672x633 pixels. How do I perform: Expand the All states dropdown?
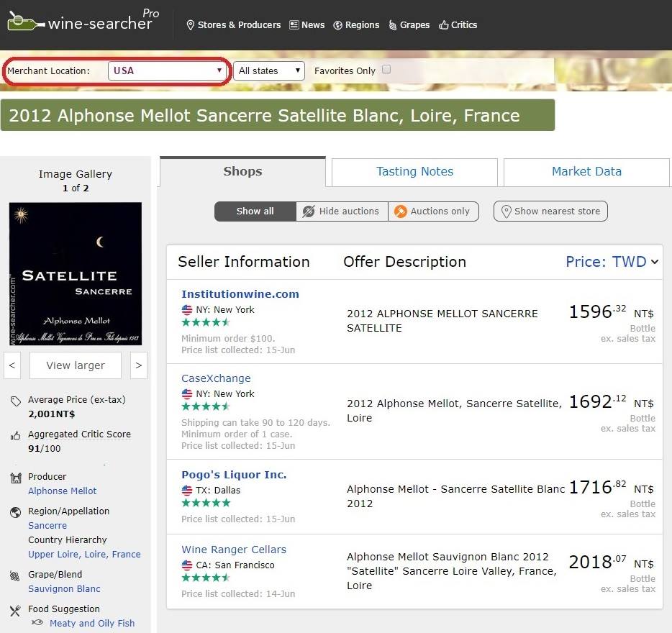(x=269, y=70)
